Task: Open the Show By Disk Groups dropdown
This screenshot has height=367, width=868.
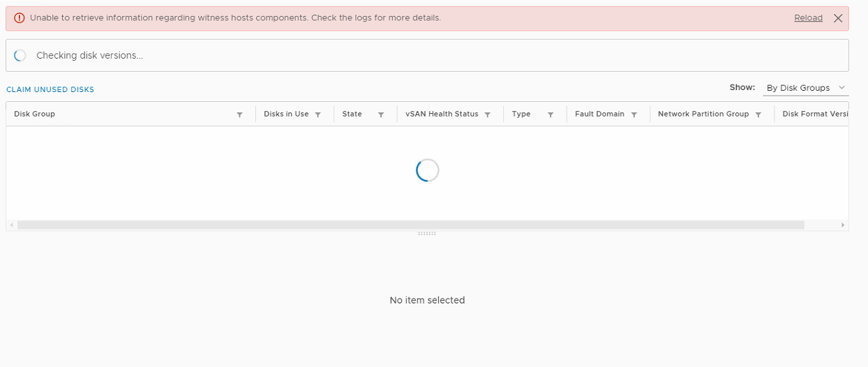Action: click(x=805, y=88)
